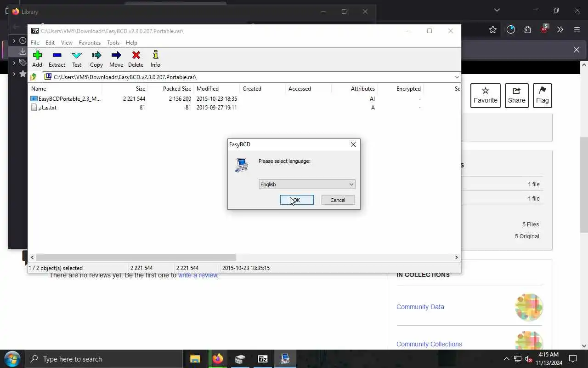Open the Favorites menu
Viewport: 588px width, 368px height.
(x=90, y=43)
